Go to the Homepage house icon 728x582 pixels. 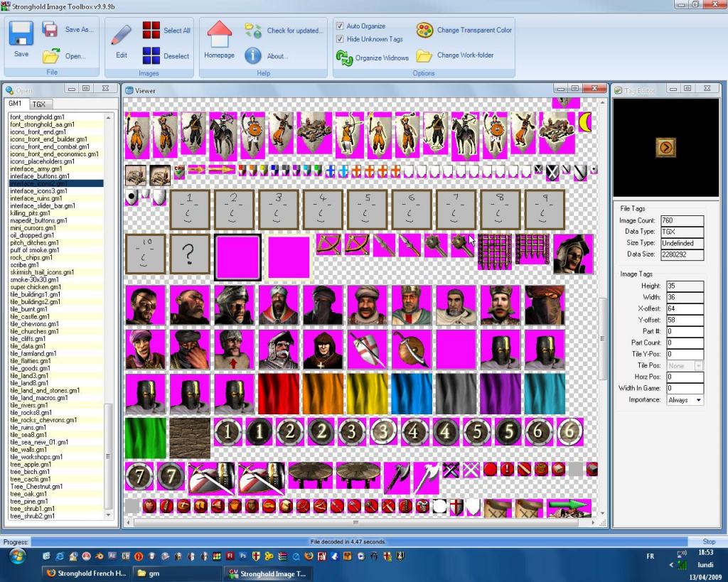(219, 34)
